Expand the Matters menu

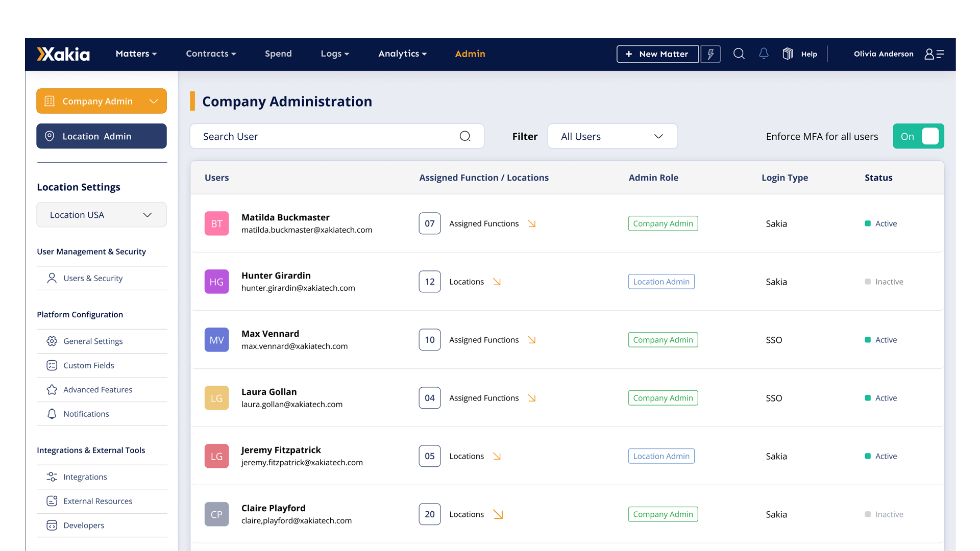click(136, 54)
